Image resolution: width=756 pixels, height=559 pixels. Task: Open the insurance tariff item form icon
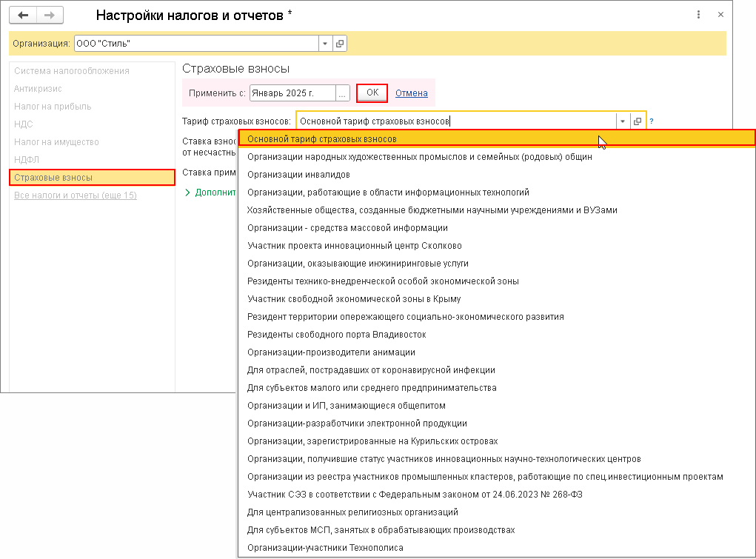[x=637, y=121]
